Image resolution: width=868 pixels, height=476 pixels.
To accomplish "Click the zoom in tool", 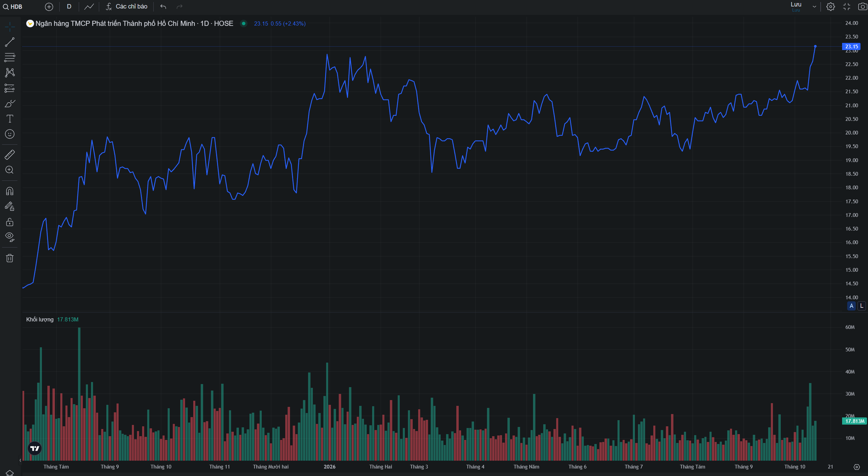I will (10, 170).
